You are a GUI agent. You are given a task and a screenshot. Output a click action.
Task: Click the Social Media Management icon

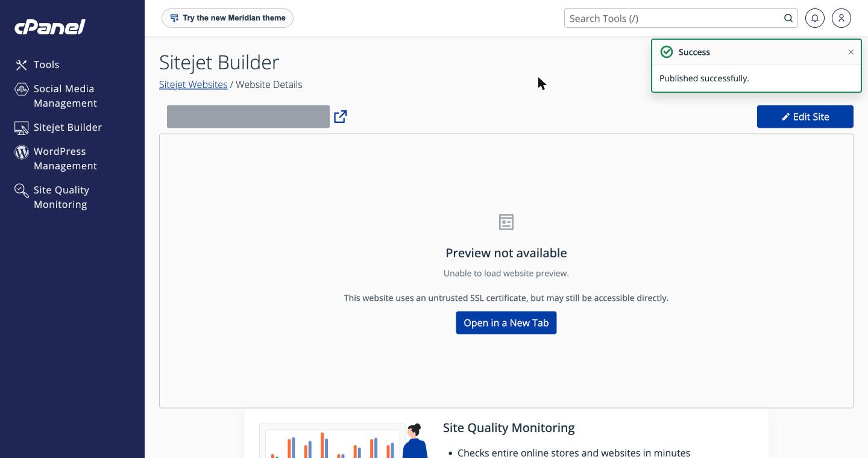click(x=22, y=89)
